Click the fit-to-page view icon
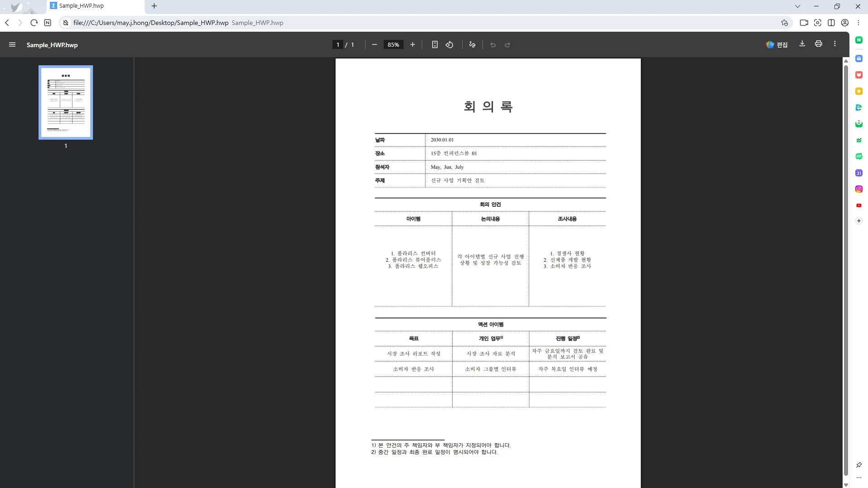Viewport: 868px width, 488px height. click(435, 44)
